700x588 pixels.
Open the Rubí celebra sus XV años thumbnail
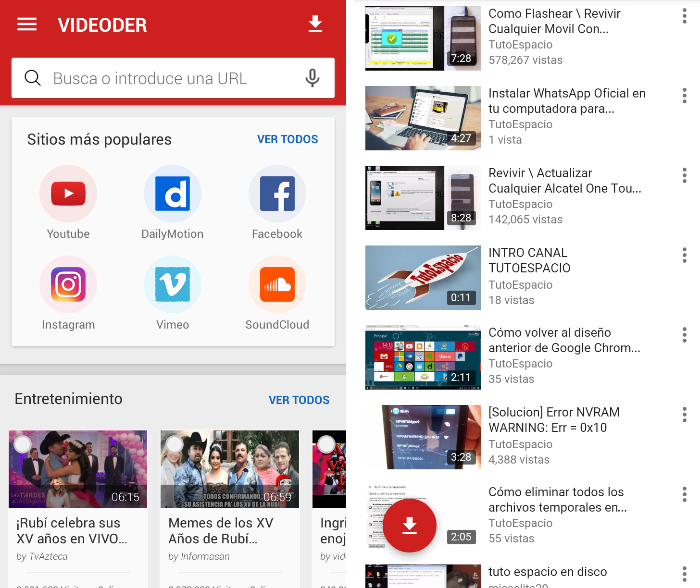click(78, 469)
